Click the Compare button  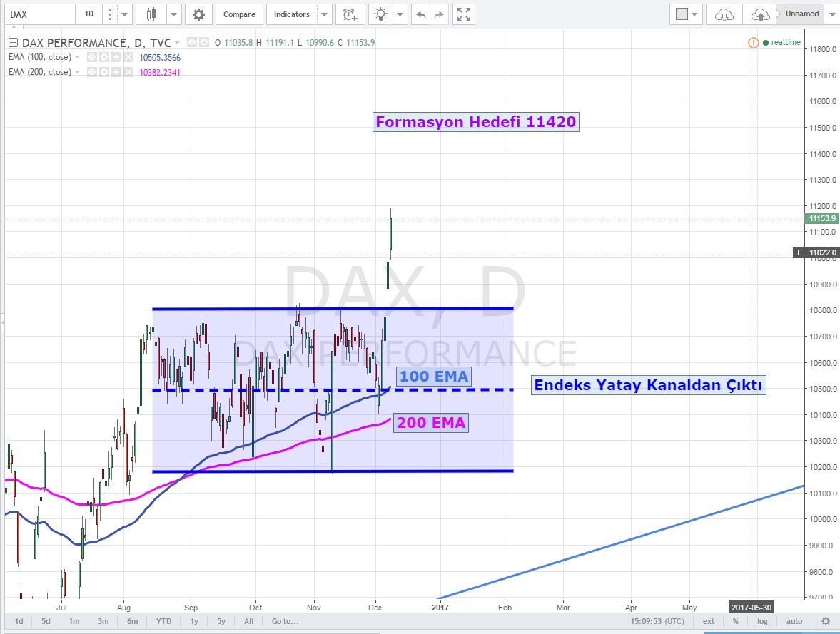(x=238, y=14)
